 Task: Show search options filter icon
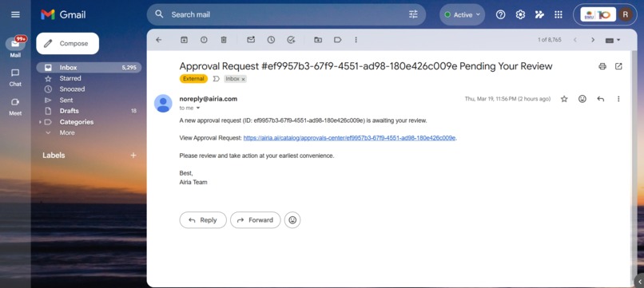(x=413, y=14)
